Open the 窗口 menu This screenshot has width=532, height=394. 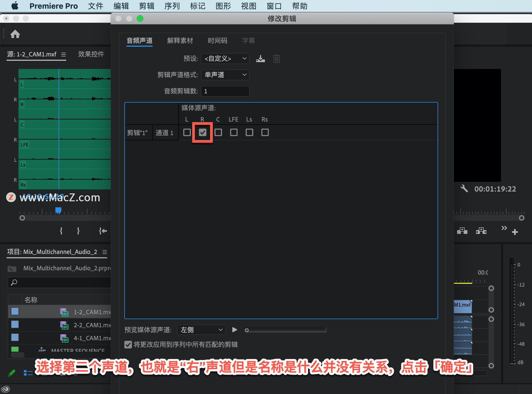[274, 6]
